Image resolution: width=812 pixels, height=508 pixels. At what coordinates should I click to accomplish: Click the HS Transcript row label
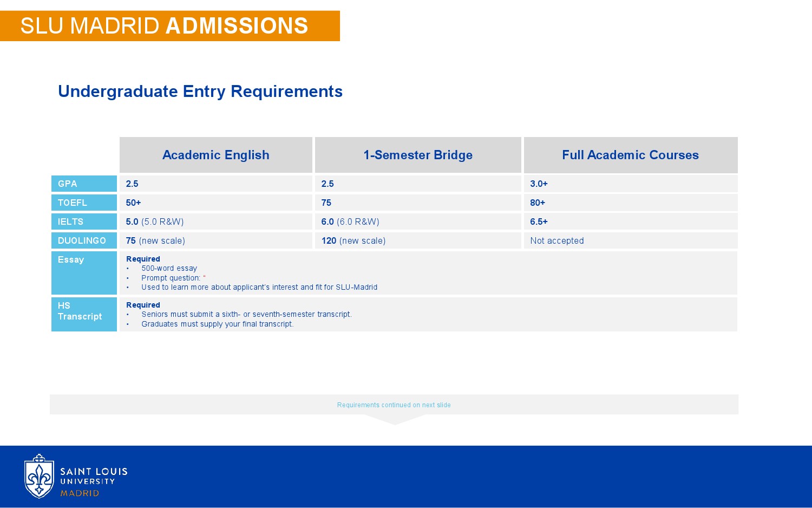click(x=84, y=314)
